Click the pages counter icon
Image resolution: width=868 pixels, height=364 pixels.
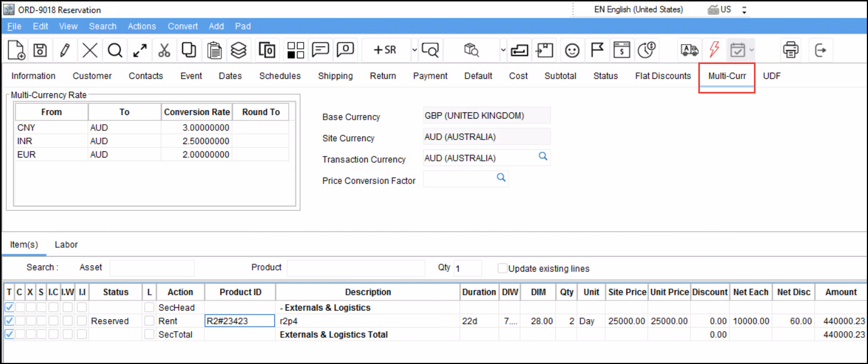[267, 50]
